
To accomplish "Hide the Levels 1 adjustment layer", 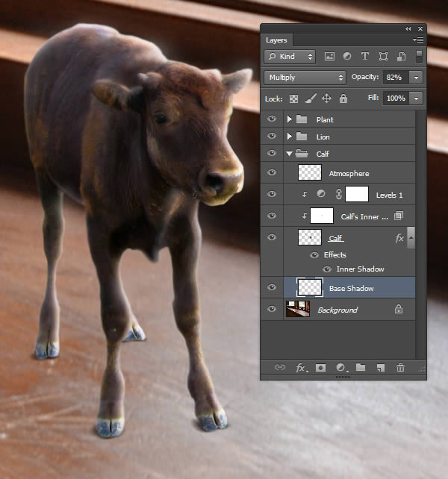I will pos(272,194).
